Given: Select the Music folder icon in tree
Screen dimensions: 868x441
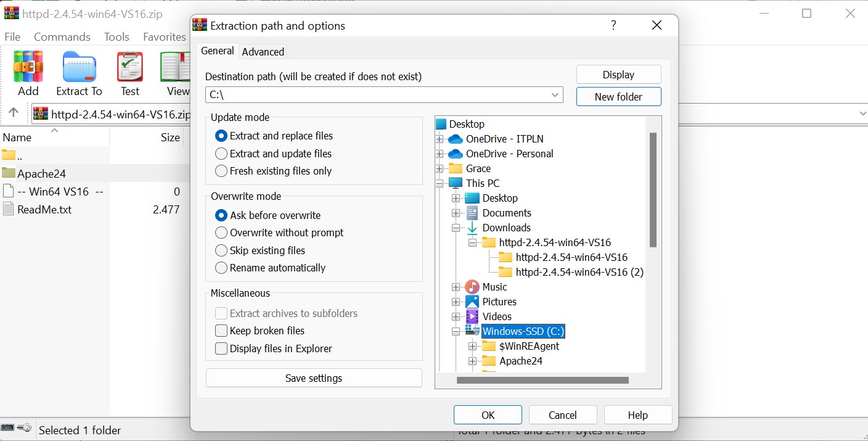Looking at the screenshot, I should [x=472, y=287].
